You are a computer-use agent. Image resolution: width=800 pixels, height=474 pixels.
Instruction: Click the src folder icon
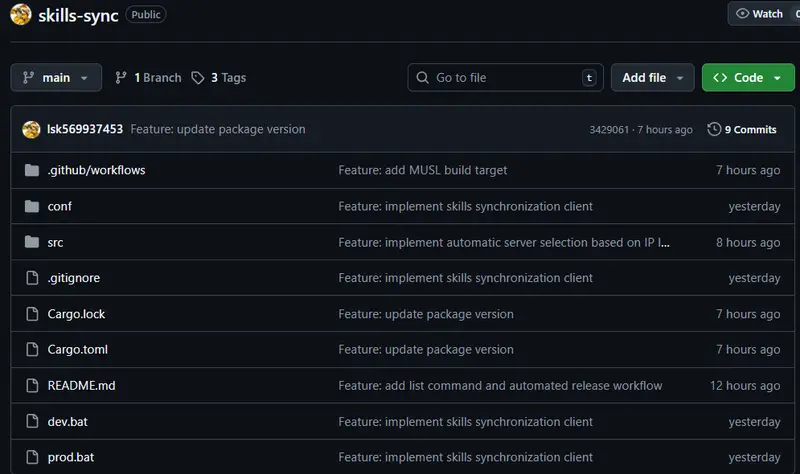(x=30, y=242)
